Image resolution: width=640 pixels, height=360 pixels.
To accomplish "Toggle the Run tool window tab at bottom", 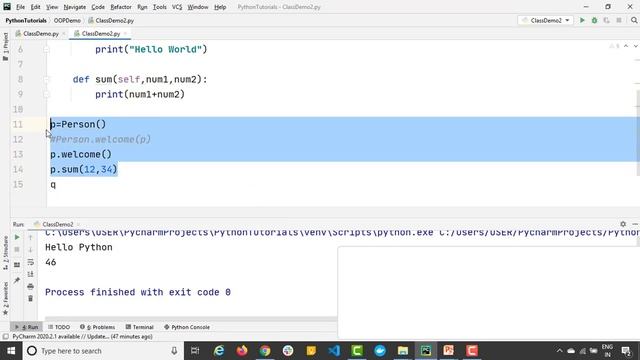I will (26, 327).
